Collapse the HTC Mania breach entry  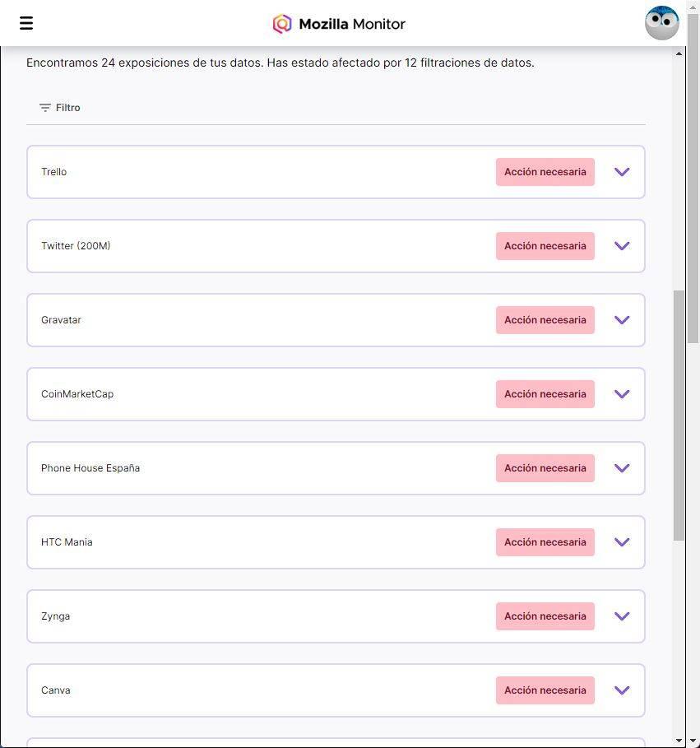click(x=622, y=542)
